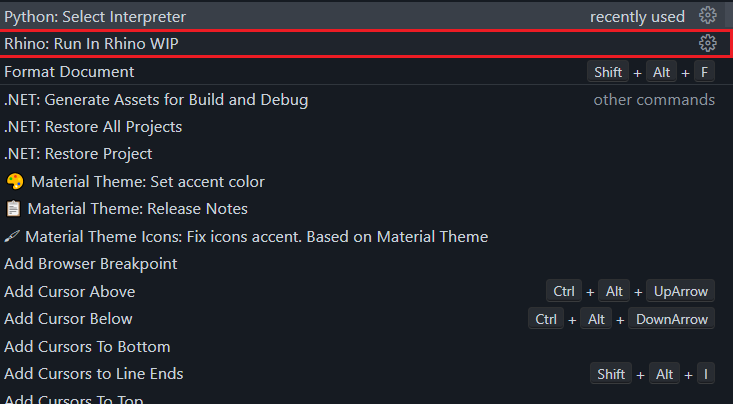Click the paintbrush icon for Fix icons accent

[x=12, y=237]
